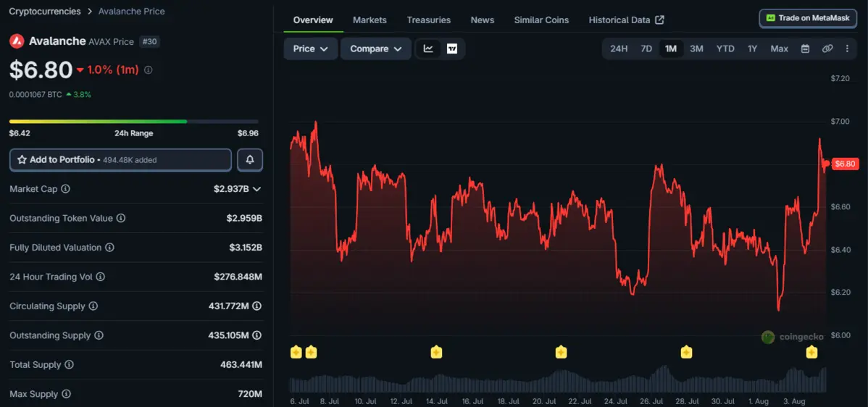The height and width of the screenshot is (407, 868).
Task: Click the $2.937B market cap value
Action: click(231, 189)
